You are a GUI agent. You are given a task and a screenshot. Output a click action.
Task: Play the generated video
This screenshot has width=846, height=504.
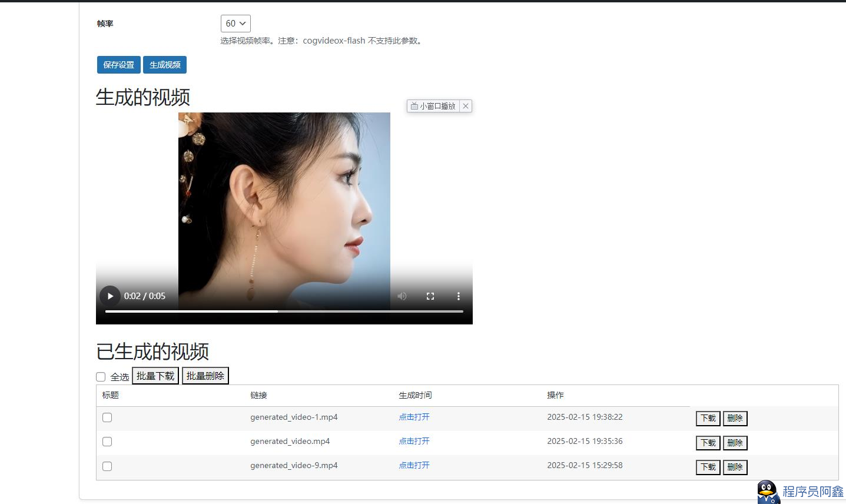point(110,296)
